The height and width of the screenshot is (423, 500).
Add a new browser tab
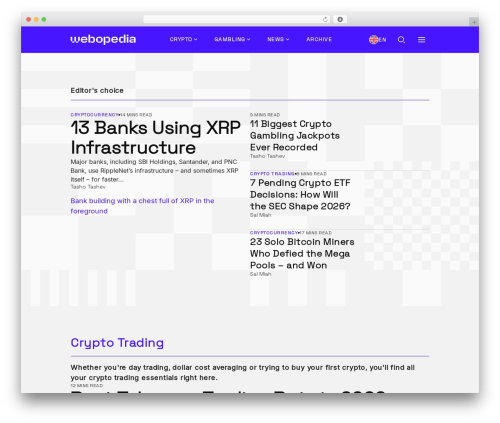pos(474,22)
